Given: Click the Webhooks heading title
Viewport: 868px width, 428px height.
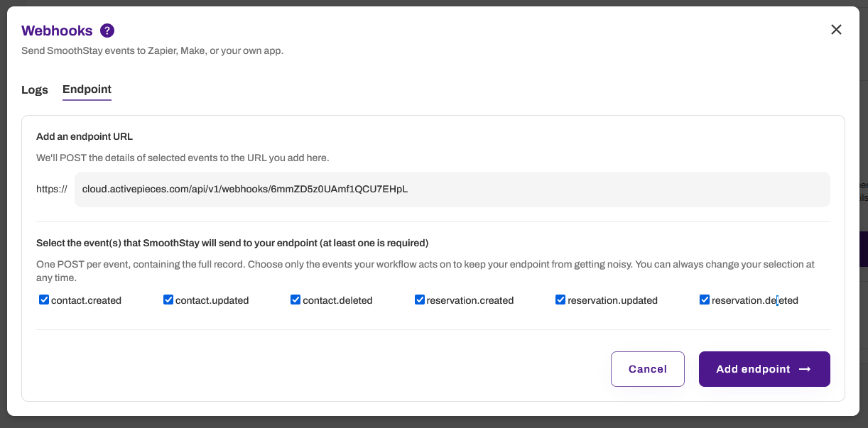Looking at the screenshot, I should click(57, 31).
